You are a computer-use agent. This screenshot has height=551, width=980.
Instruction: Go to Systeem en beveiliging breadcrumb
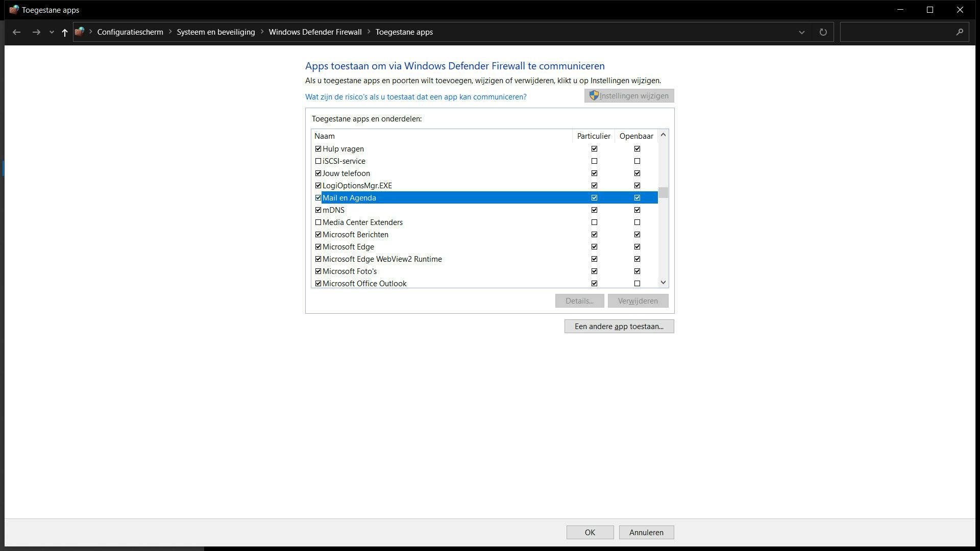pyautogui.click(x=215, y=32)
